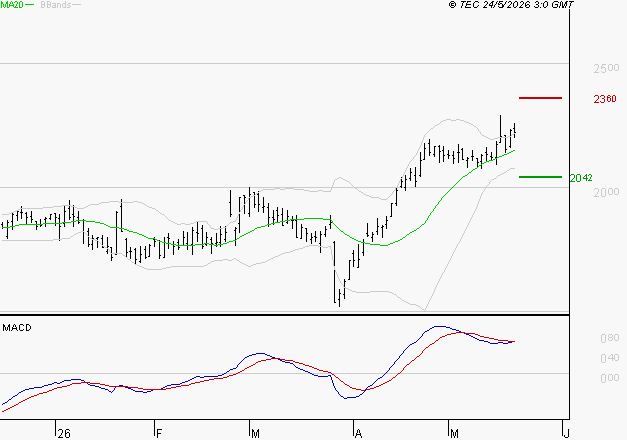Click the J month axis label
This screenshot has height=440, width=627.
tap(566, 433)
